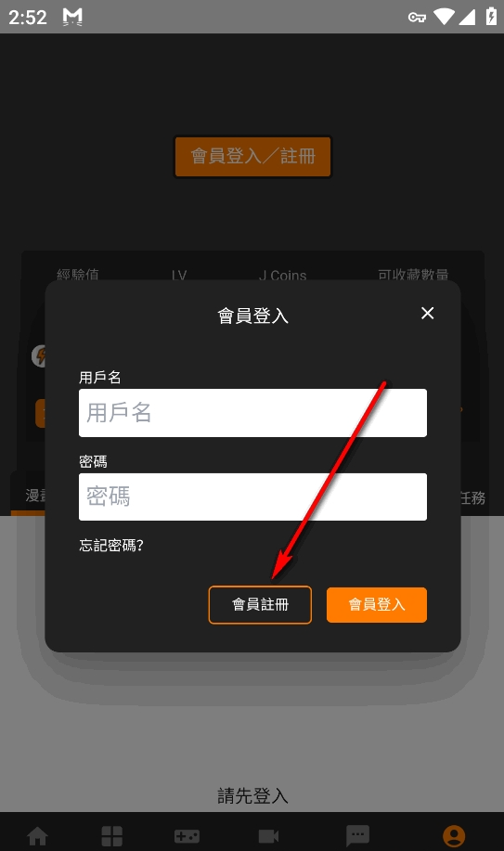Open the grid category icon in bottom bar
This screenshot has width=504, height=851.
click(112, 836)
